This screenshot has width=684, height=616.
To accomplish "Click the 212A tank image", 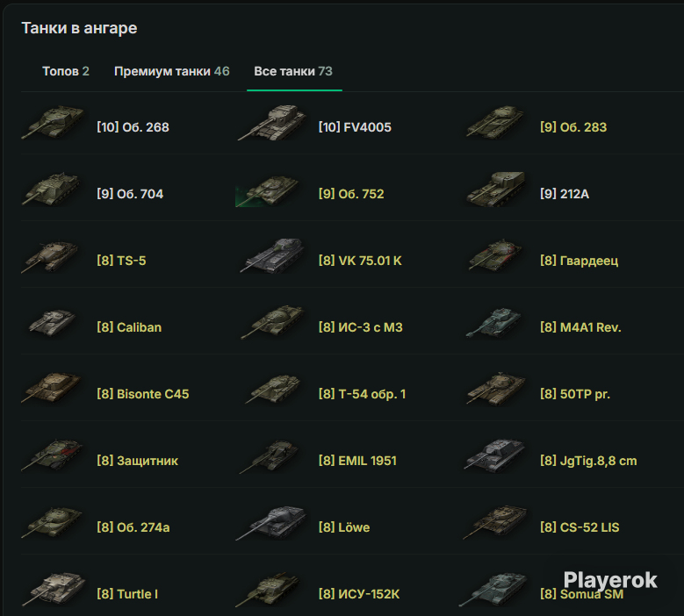I will [495, 190].
